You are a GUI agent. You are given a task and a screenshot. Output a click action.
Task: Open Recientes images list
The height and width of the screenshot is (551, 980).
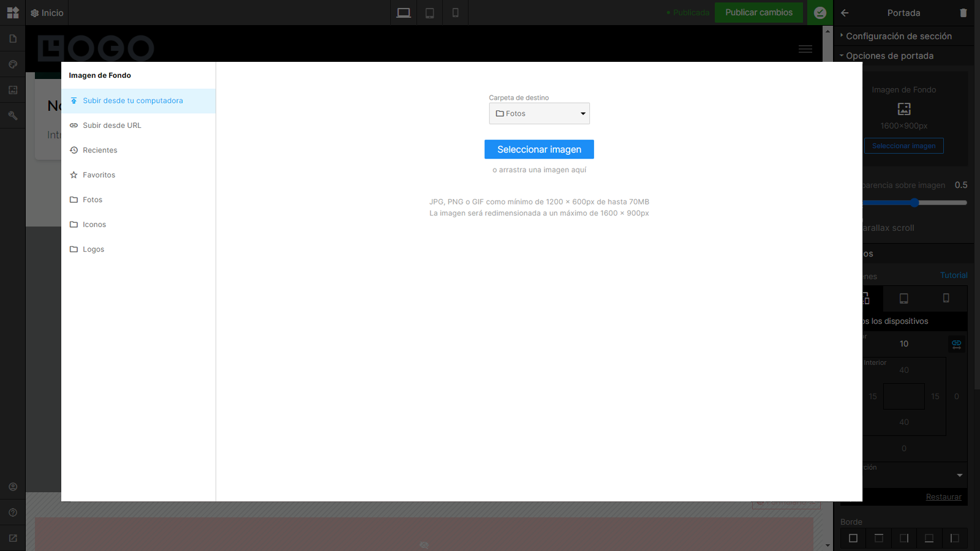coord(138,150)
